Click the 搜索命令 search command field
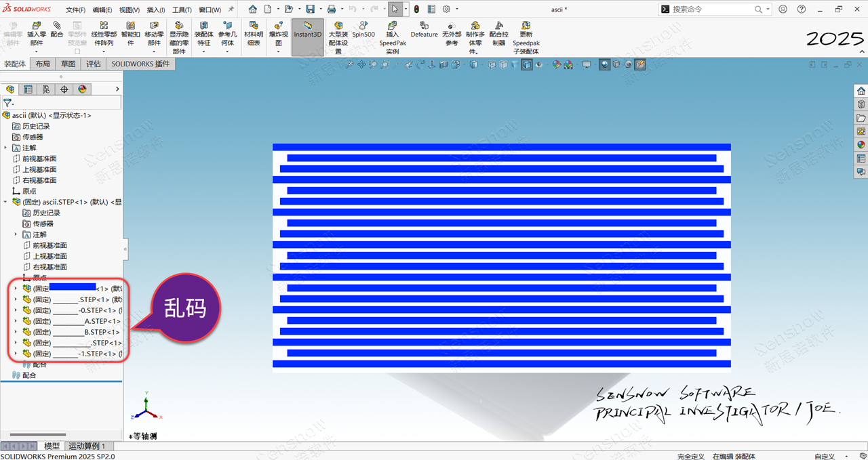This screenshot has width=868, height=460. pyautogui.click(x=712, y=9)
